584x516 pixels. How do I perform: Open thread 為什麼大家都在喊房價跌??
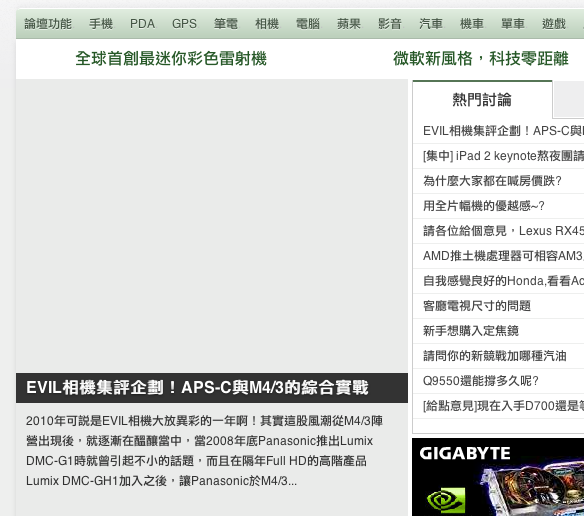coord(492,181)
